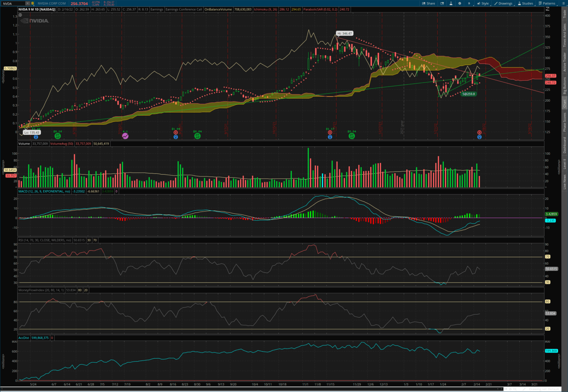The image size is (568, 392).
Task: Click the green dividend icon above 11/29
Action: 351,137
